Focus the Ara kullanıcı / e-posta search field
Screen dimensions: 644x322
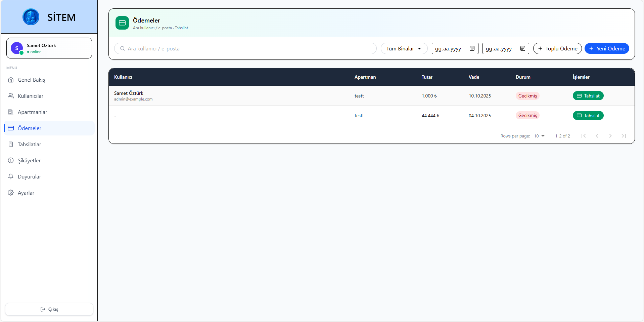click(248, 48)
